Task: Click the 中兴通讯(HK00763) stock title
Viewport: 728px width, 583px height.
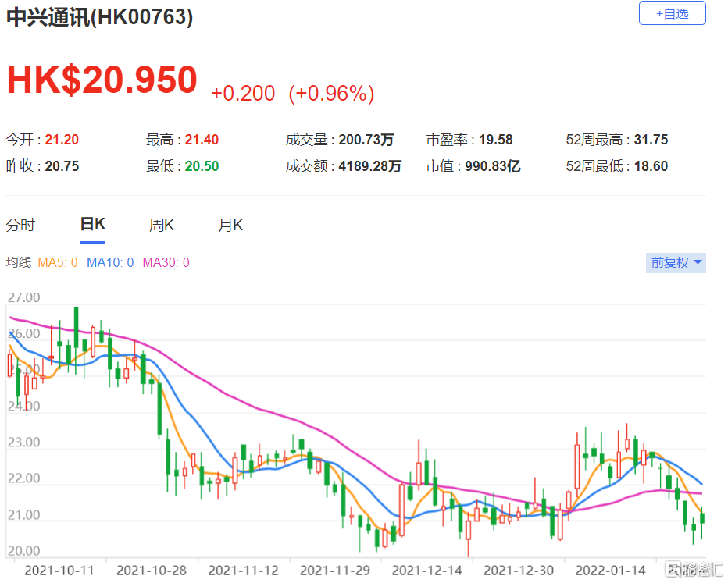Action: (x=99, y=17)
